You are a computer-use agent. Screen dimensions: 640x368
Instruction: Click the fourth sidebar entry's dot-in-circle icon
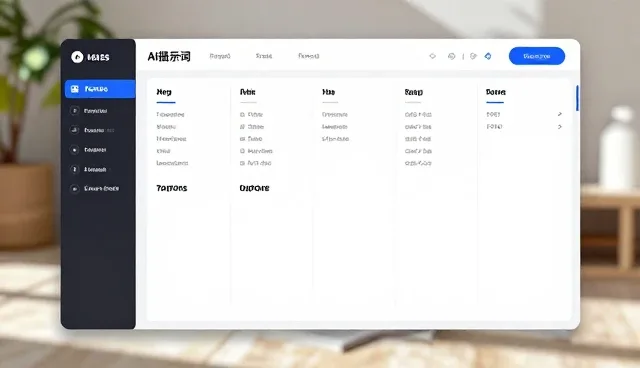tap(74, 150)
